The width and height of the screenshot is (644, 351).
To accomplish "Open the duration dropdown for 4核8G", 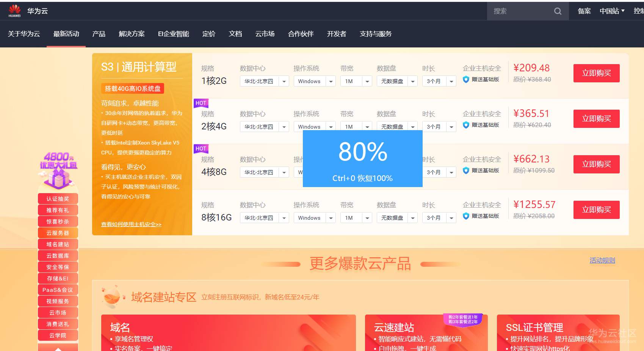I will tap(439, 172).
